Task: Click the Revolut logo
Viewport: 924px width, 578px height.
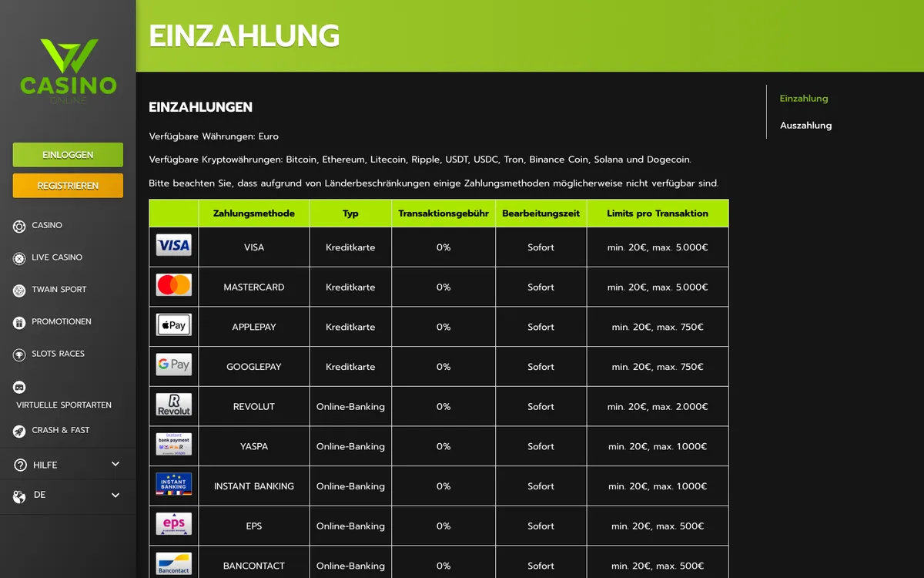Action: click(x=174, y=405)
